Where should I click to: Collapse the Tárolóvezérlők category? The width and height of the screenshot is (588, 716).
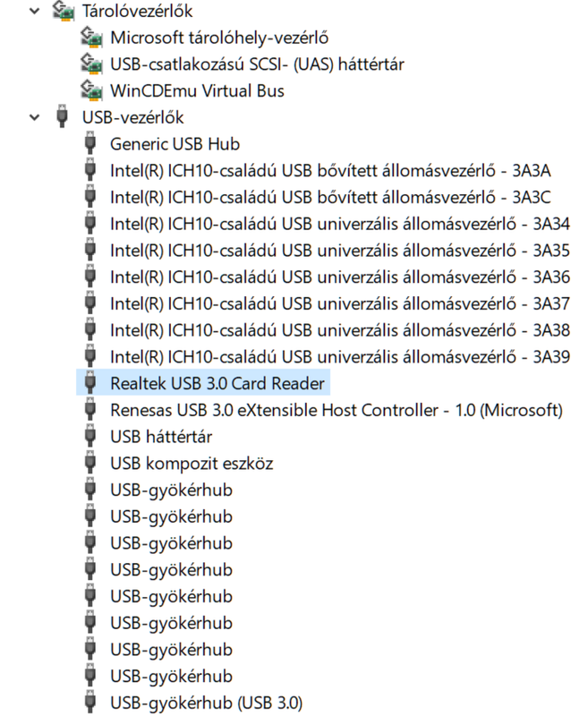click(x=34, y=12)
